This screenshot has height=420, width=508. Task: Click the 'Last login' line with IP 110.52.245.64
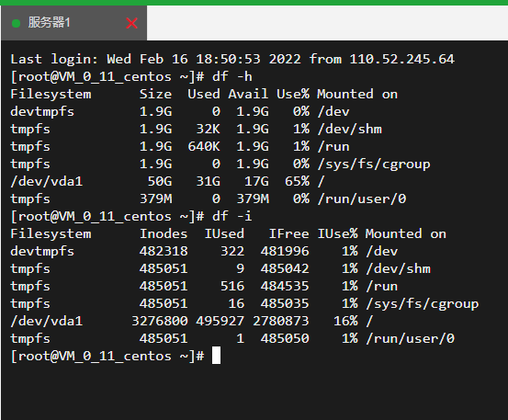[232, 59]
